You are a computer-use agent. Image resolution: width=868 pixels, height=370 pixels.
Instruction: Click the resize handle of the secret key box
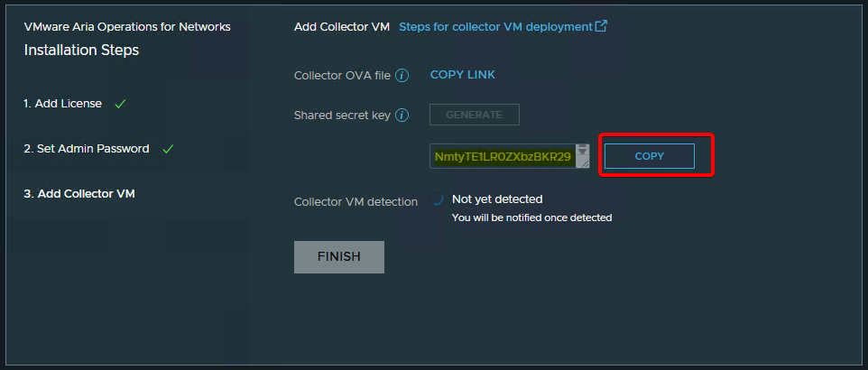583,163
